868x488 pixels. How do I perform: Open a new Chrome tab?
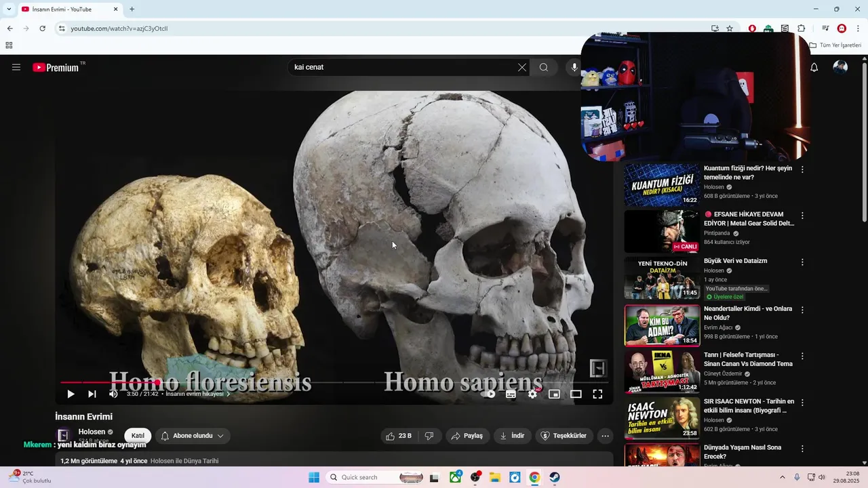[132, 9]
